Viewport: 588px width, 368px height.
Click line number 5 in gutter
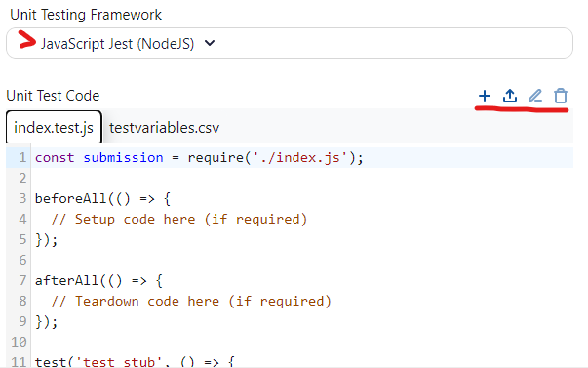tap(22, 239)
